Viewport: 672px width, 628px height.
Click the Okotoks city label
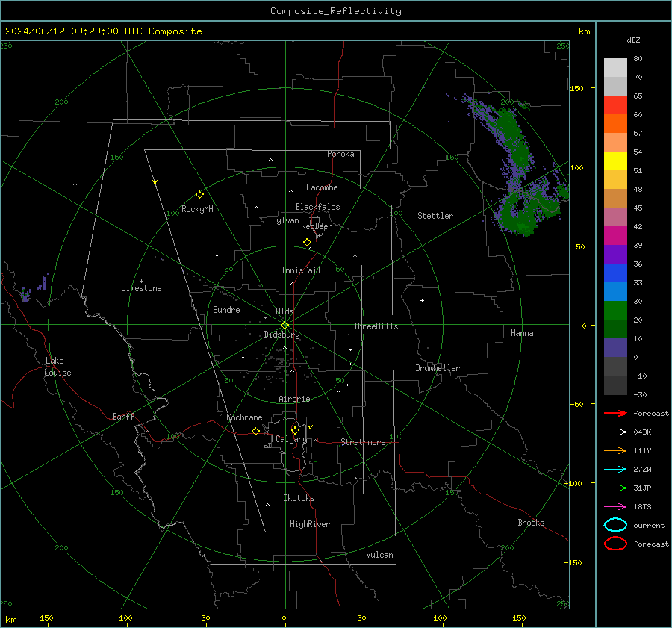299,497
